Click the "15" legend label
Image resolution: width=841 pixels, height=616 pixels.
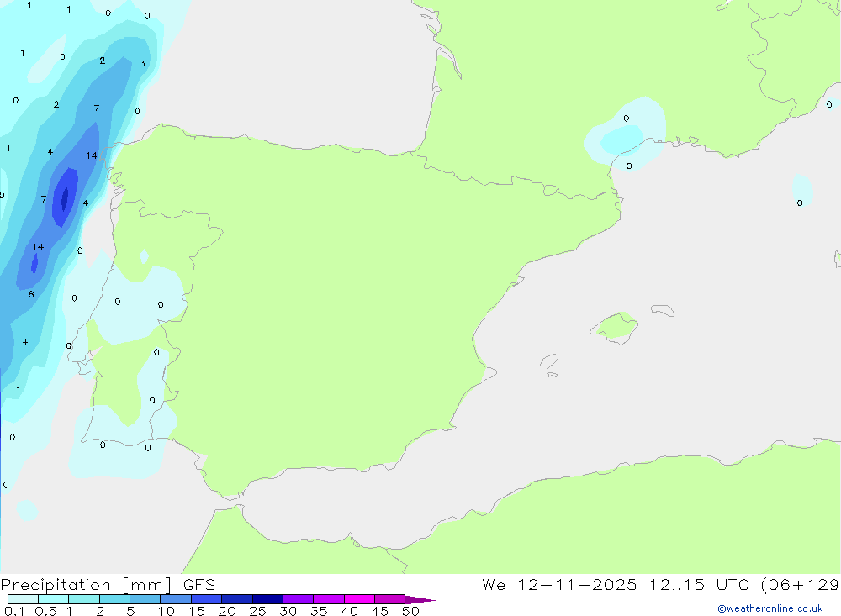197,611
